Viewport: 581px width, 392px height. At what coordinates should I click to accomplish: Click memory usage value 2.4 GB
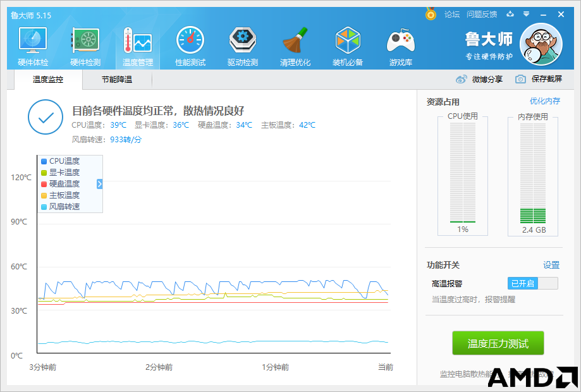tap(534, 230)
